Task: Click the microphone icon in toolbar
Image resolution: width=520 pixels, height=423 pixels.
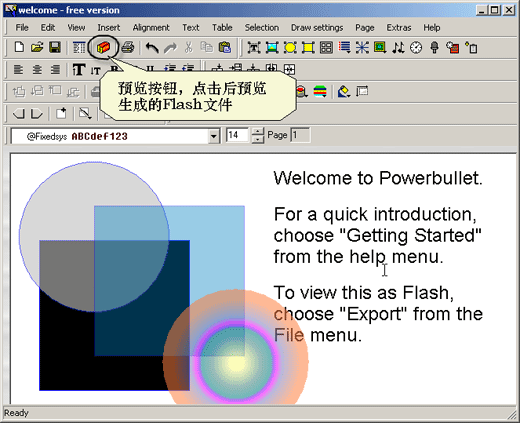Action: 434,48
